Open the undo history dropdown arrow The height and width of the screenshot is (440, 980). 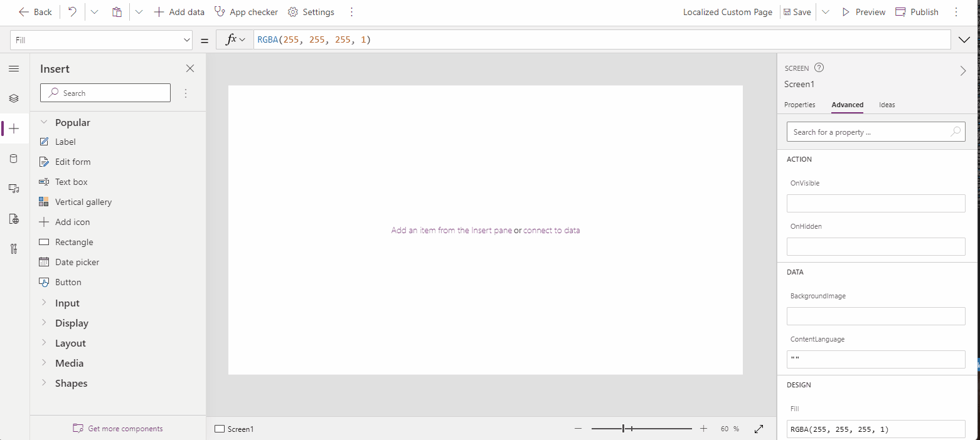click(x=94, y=12)
